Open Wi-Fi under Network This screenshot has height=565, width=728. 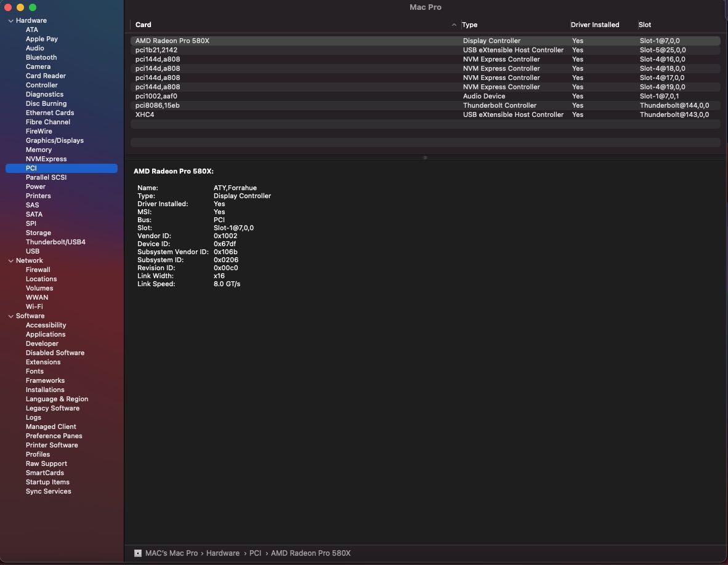34,307
